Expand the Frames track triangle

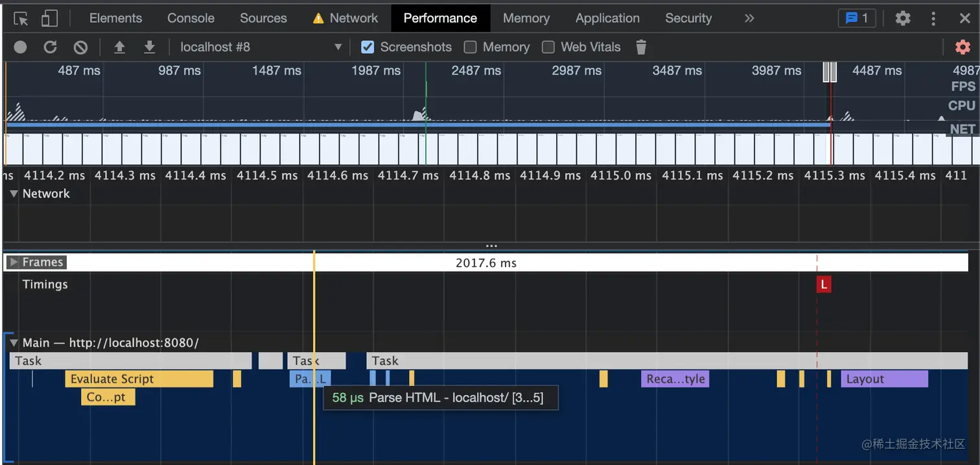coord(14,262)
